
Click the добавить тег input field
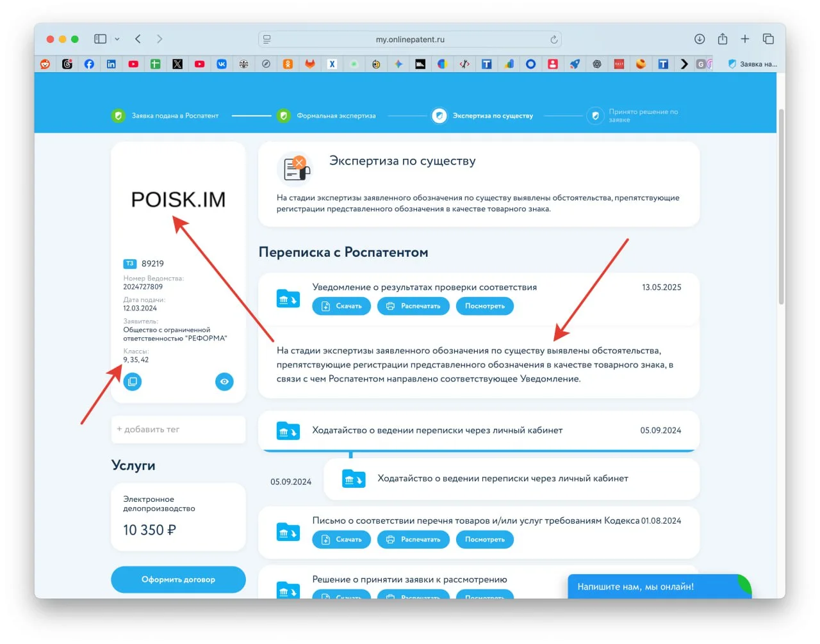pyautogui.click(x=178, y=430)
